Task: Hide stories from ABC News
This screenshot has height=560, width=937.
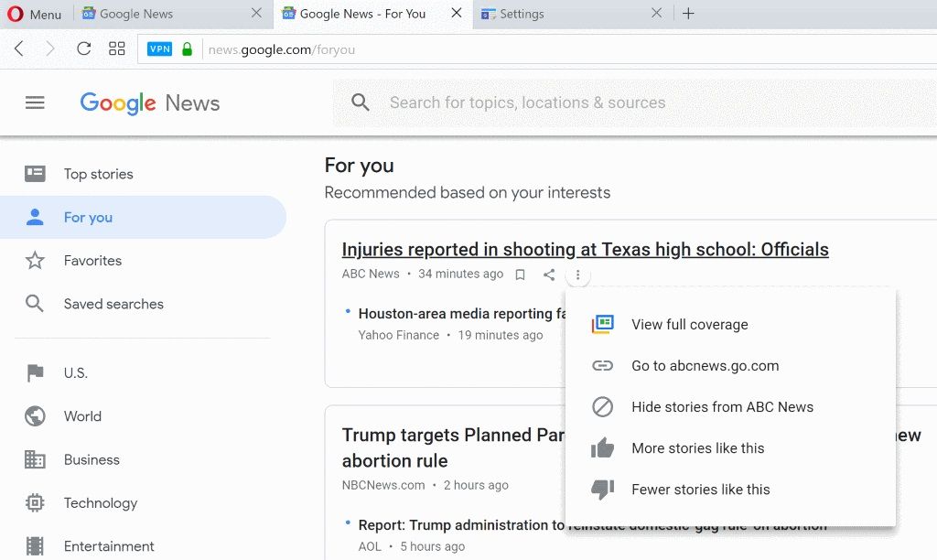Action: (722, 407)
